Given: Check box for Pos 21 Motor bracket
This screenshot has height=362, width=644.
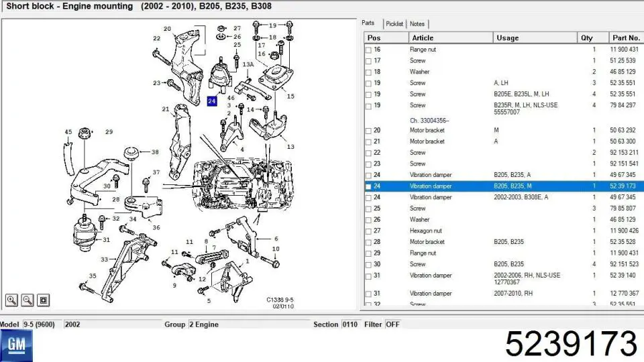Looking at the screenshot, I should click(x=368, y=142).
